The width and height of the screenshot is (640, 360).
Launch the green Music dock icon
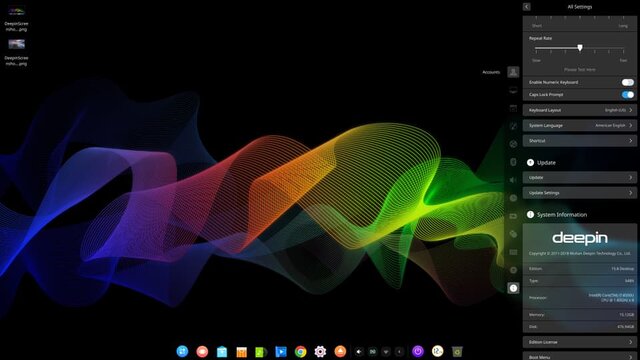pos(261,351)
